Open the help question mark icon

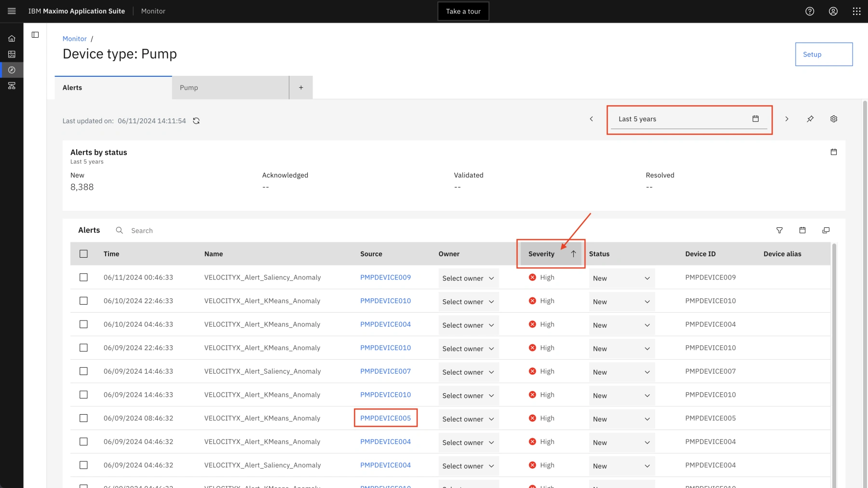(x=810, y=11)
